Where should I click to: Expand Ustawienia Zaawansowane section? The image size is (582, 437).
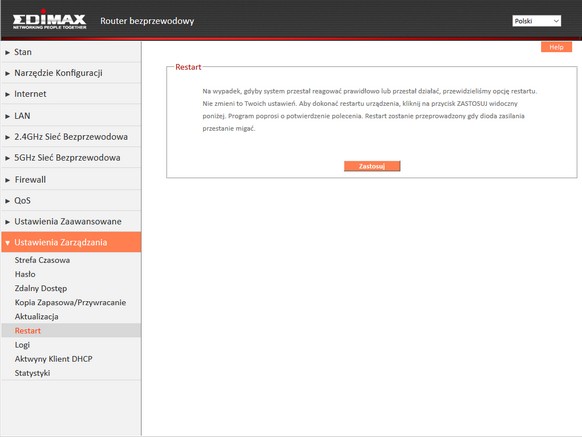[71, 221]
